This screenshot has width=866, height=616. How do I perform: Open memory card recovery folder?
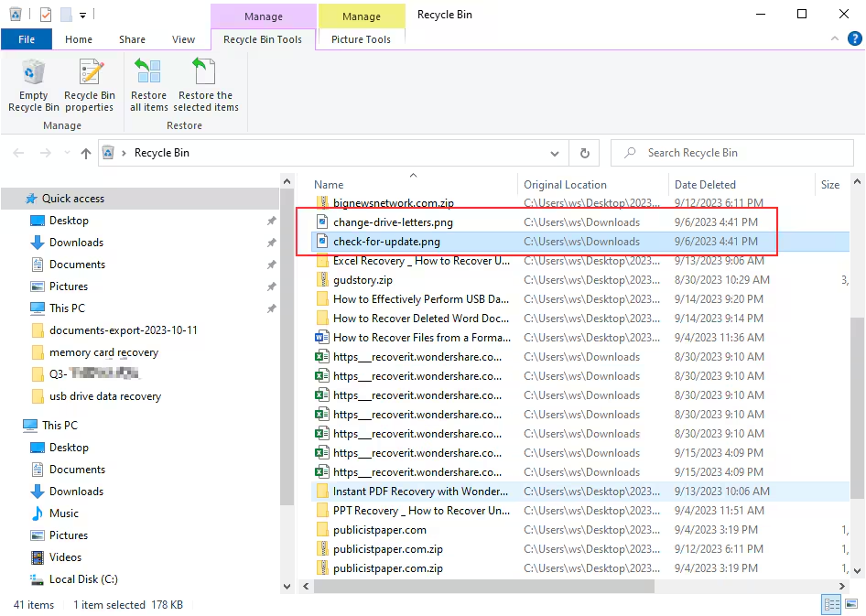pos(103,352)
